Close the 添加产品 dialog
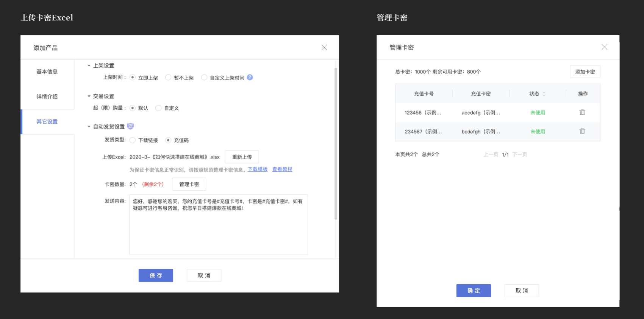 coord(324,47)
